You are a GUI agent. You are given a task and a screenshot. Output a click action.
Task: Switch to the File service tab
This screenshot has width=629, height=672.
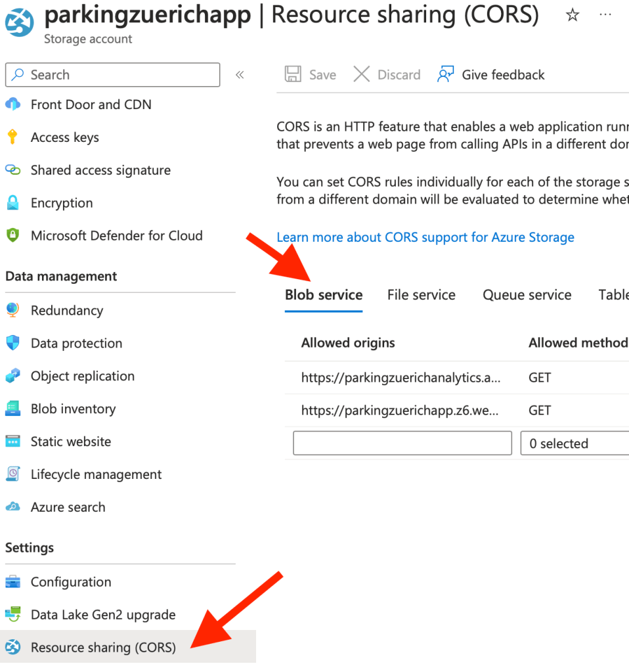pyautogui.click(x=421, y=295)
